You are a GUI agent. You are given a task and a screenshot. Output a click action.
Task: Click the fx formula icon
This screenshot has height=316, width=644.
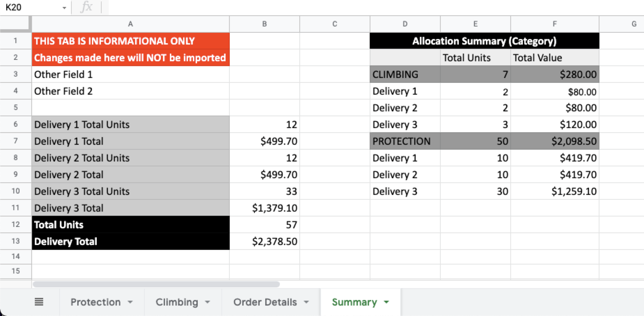coord(87,6)
